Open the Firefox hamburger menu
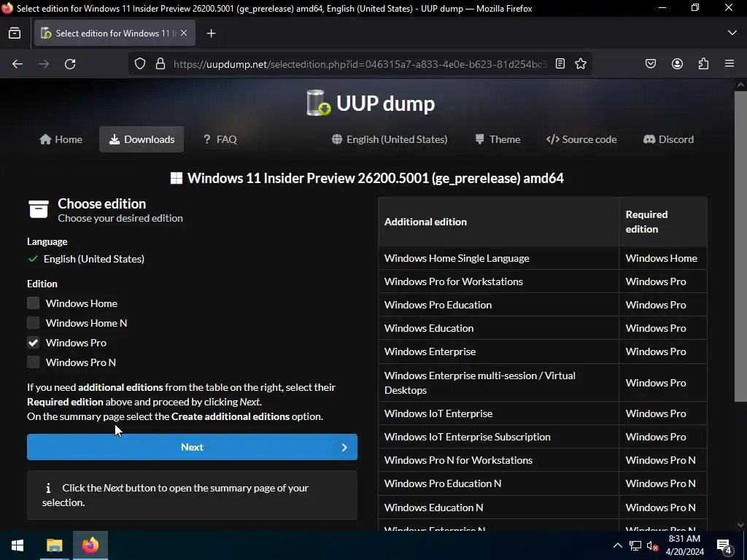The image size is (747, 560). (x=729, y=63)
